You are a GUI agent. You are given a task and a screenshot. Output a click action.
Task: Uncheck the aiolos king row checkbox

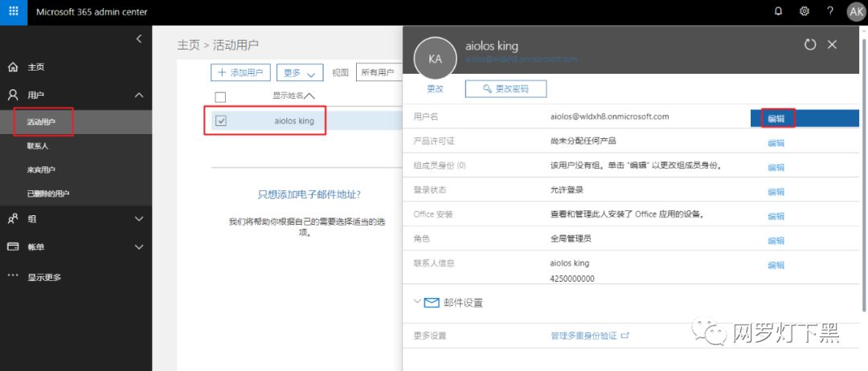(x=221, y=120)
